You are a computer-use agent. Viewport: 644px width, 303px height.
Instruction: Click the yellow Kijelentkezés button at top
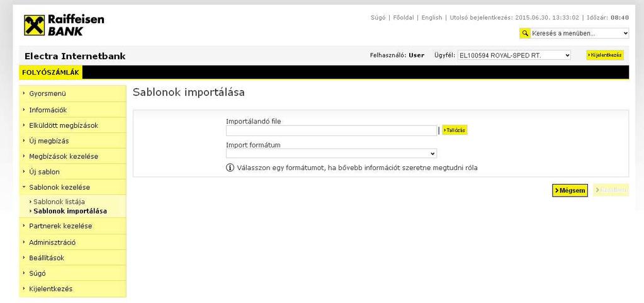click(x=605, y=55)
